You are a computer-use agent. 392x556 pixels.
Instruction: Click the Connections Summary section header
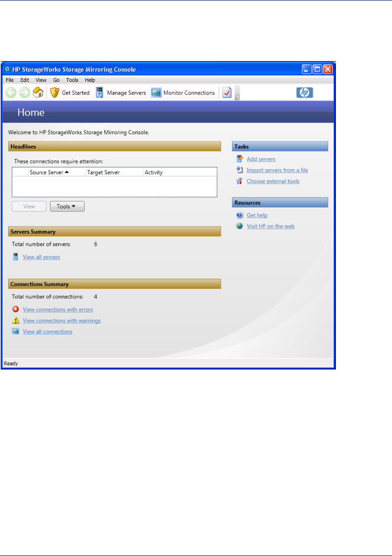(x=114, y=284)
